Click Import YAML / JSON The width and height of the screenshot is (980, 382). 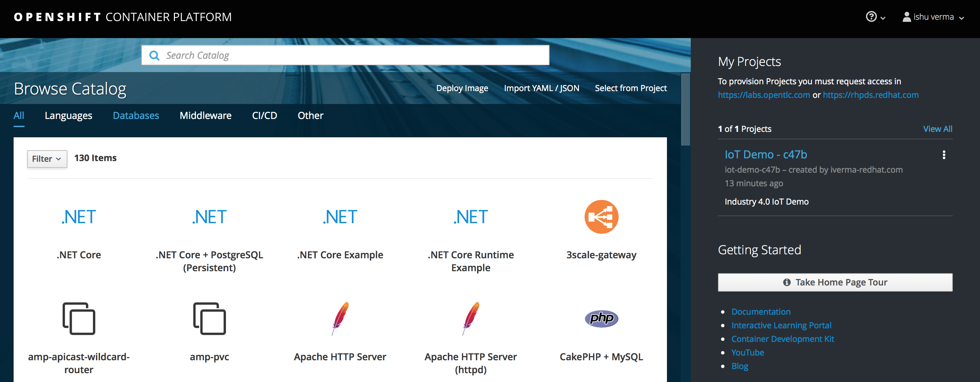pos(541,88)
